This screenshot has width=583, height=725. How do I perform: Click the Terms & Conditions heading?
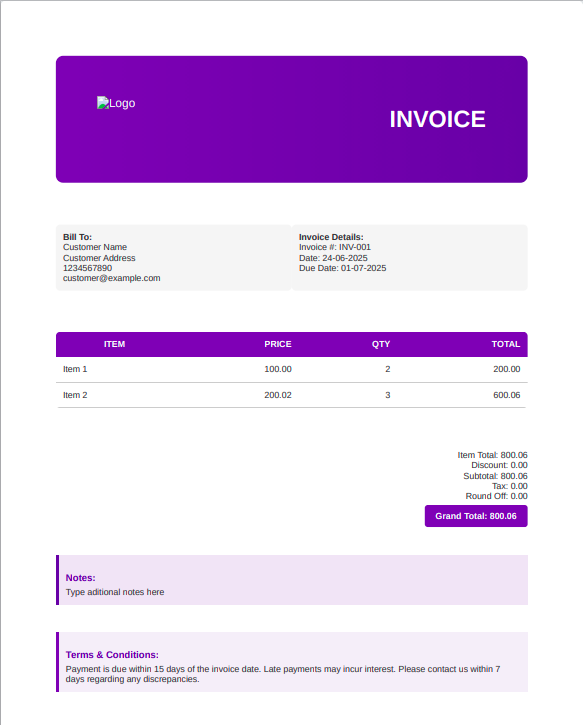[112, 655]
